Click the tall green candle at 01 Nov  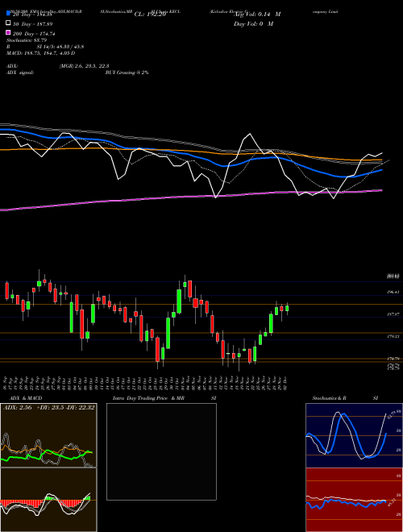(179, 301)
